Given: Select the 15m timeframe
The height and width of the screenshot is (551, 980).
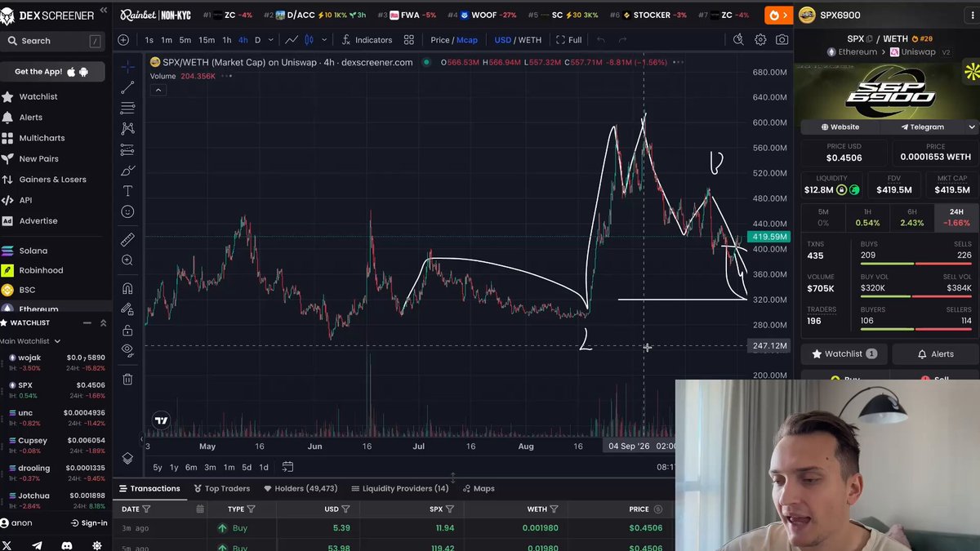Looking at the screenshot, I should pyautogui.click(x=207, y=40).
